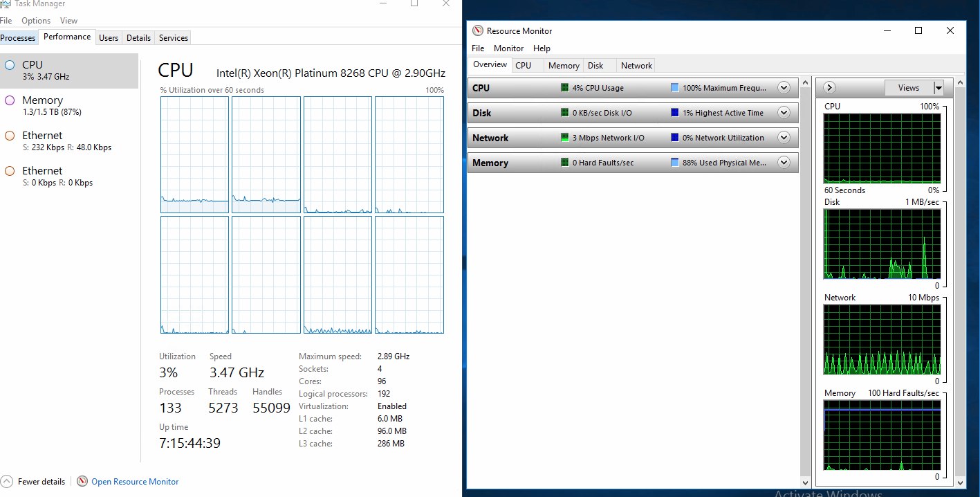The width and height of the screenshot is (980, 497).
Task: Click the CPU graph in Resource Monitor
Action: 882,149
